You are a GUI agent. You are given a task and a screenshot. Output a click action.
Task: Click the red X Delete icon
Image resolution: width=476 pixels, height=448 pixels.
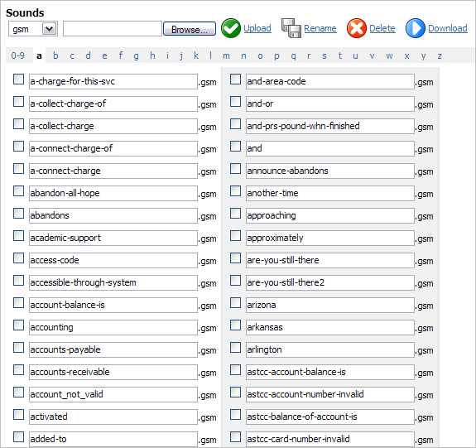[357, 28]
